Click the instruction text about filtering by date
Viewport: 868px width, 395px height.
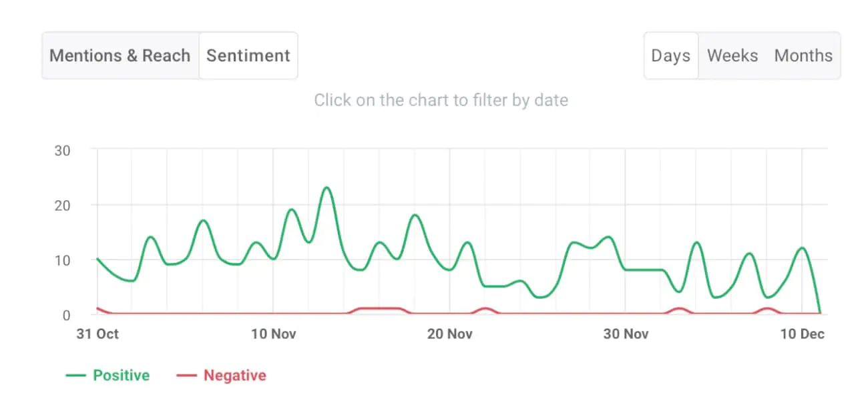441,99
